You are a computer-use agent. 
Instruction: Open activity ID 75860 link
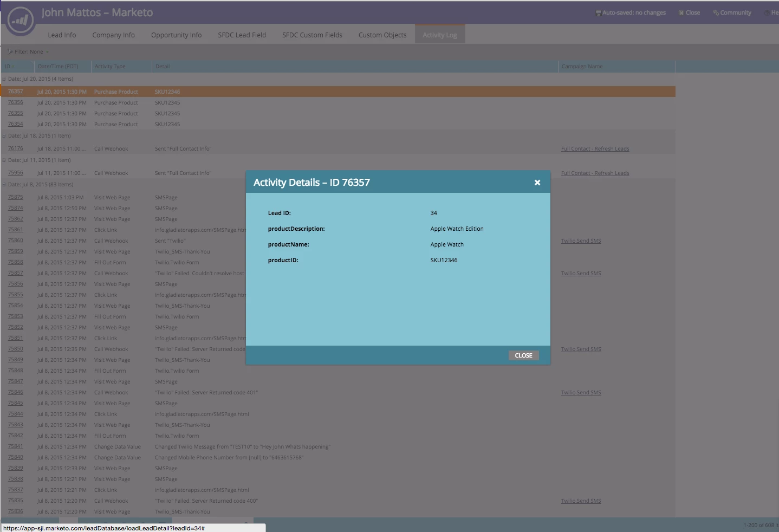click(15, 241)
